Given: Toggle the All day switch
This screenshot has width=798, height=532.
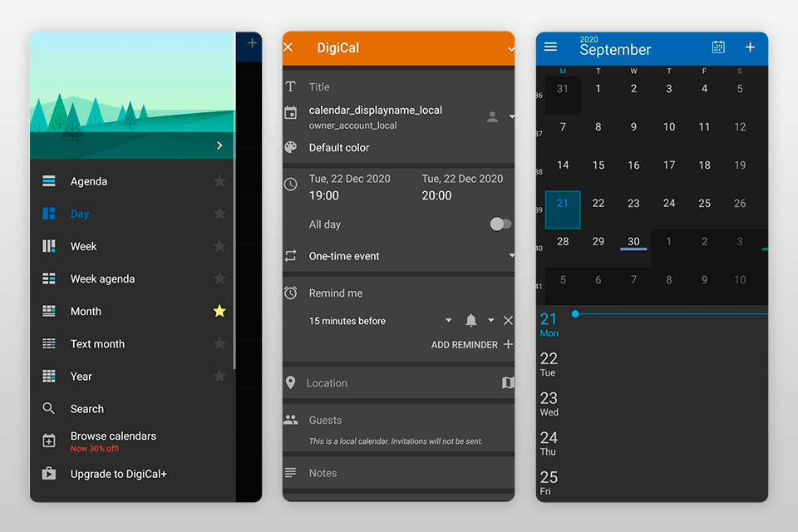Looking at the screenshot, I should point(500,224).
